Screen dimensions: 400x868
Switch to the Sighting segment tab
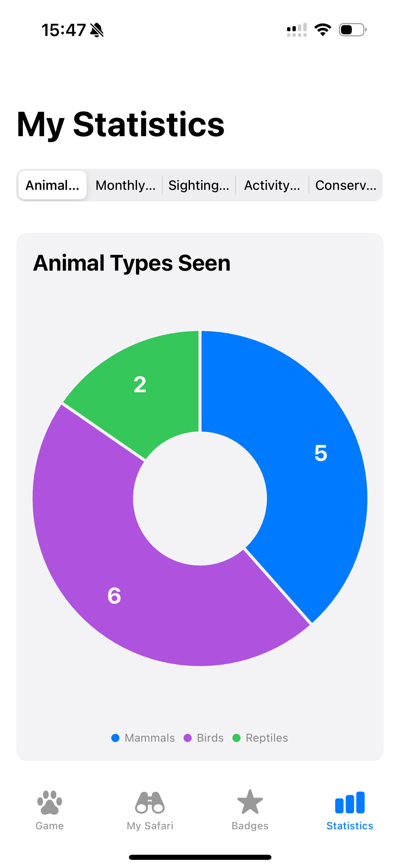(199, 185)
